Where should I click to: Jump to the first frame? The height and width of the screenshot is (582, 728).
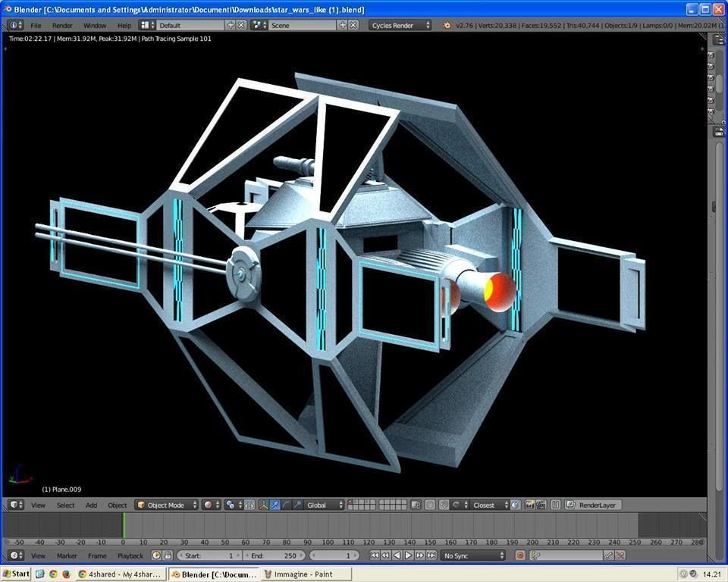(x=375, y=555)
